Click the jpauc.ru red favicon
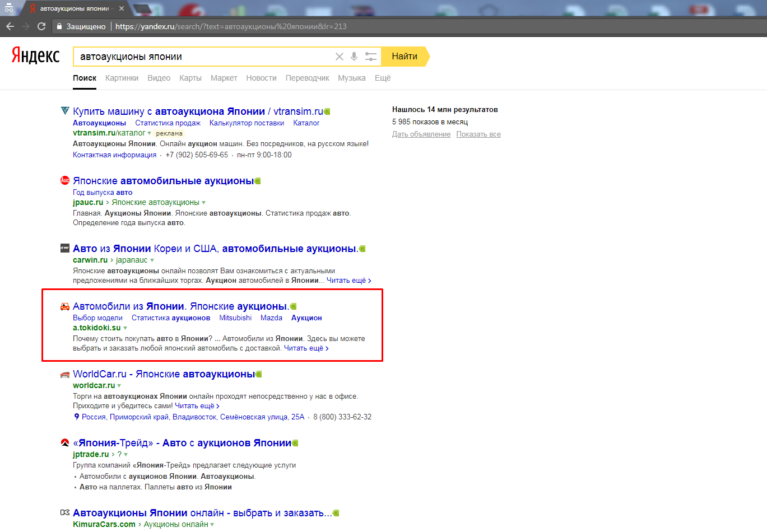 [65, 180]
